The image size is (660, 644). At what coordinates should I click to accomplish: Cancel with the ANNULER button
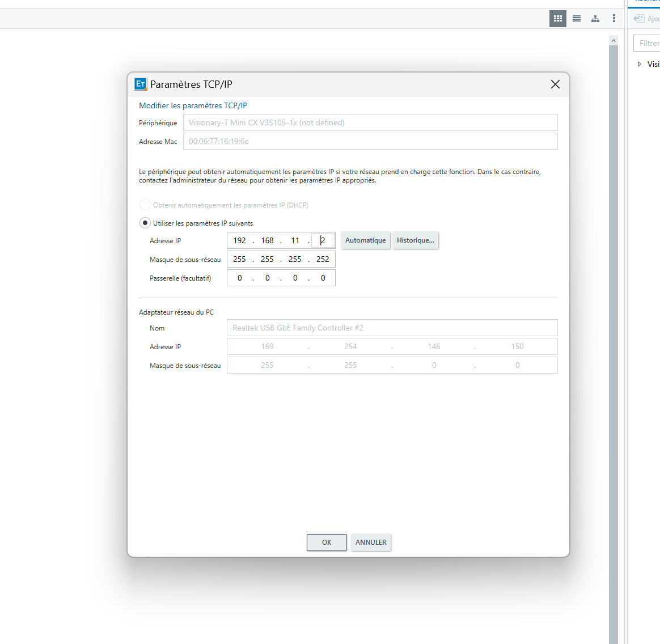click(371, 542)
